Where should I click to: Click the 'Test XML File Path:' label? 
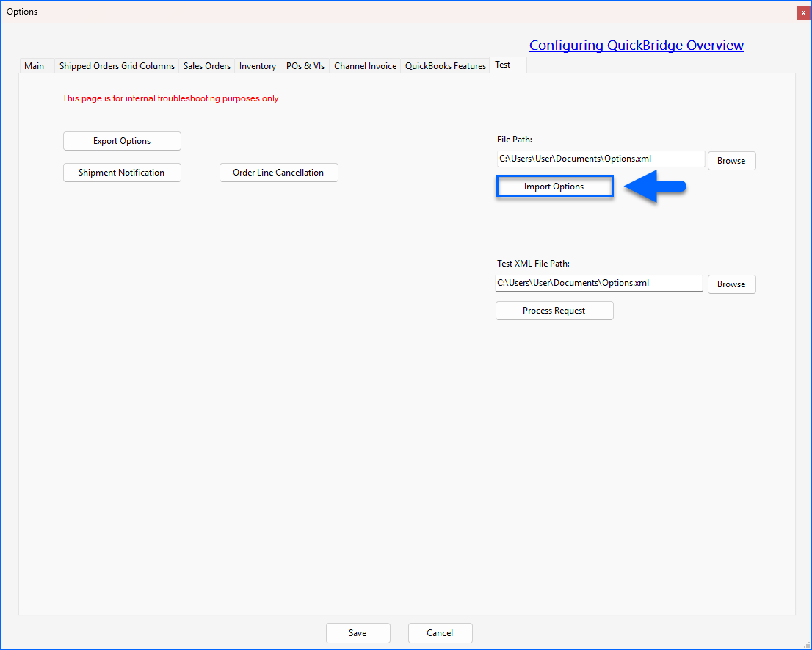pos(534,264)
